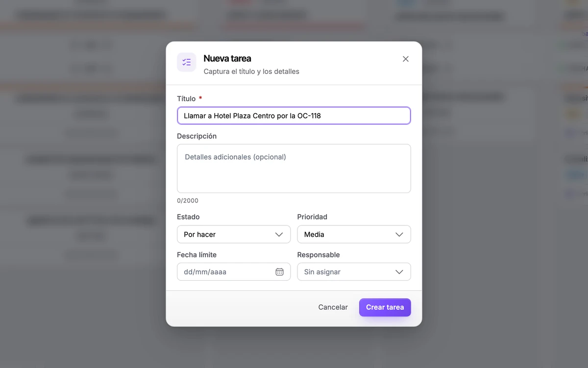Click the 0/2000 character counter
588x368 pixels.
pos(188,200)
